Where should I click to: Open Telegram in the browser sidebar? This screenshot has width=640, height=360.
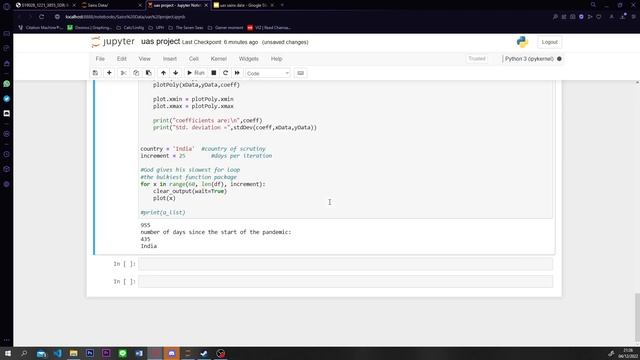coord(7,99)
